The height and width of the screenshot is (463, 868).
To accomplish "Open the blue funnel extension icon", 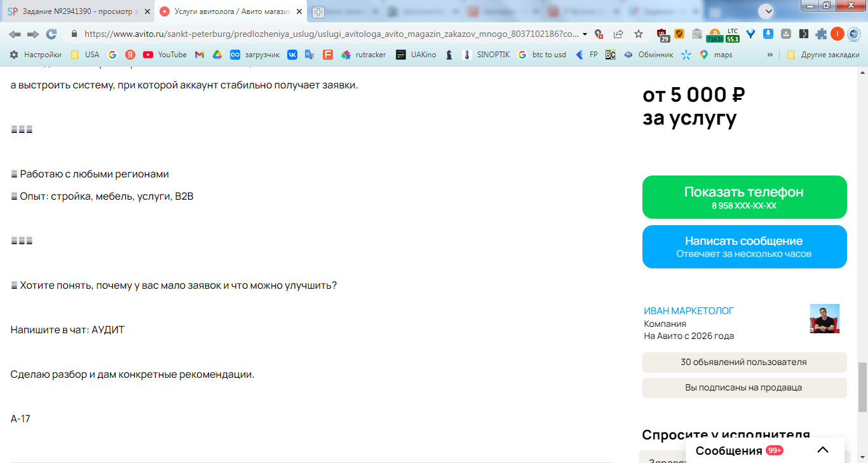I will [750, 34].
